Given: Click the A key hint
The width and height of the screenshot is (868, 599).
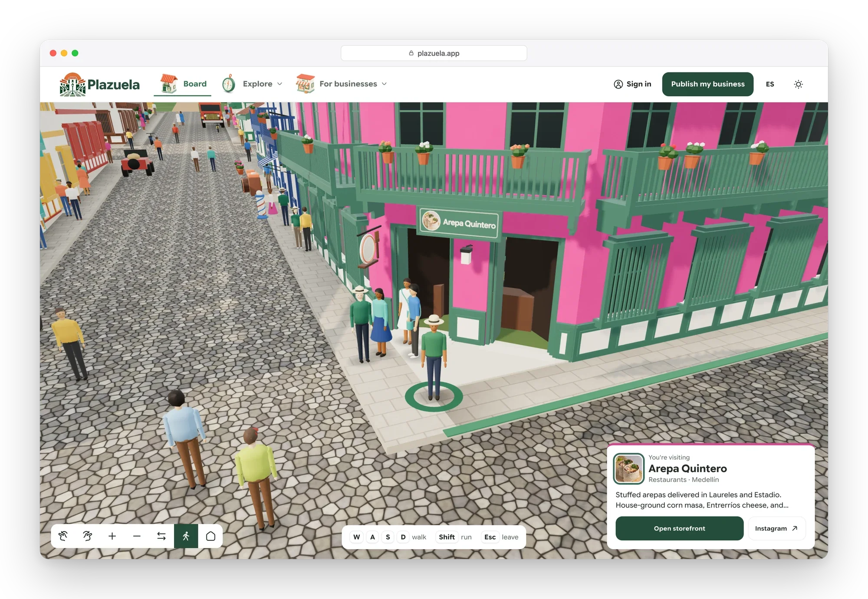Looking at the screenshot, I should click(372, 537).
